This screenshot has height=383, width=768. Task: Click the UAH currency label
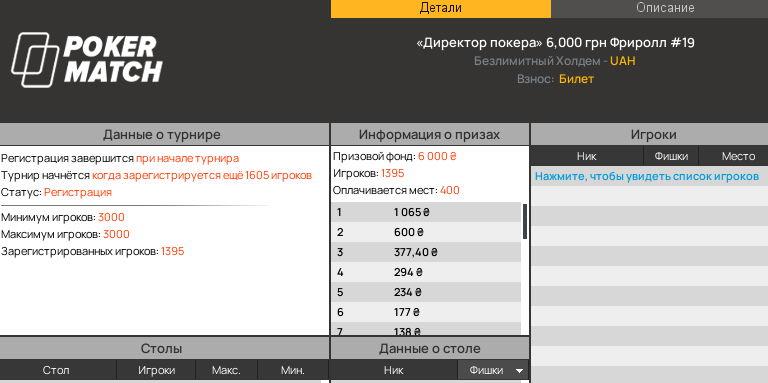coord(623,61)
